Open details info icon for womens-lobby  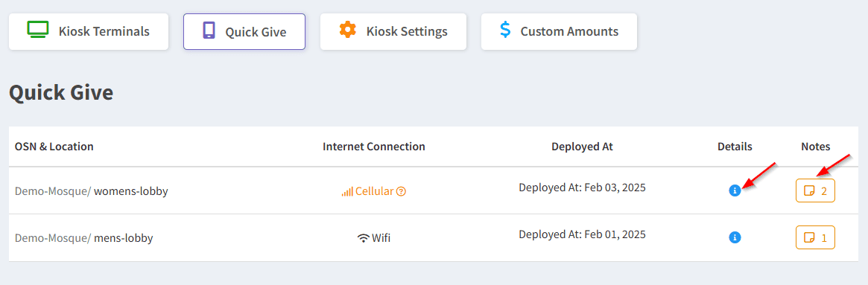(735, 191)
